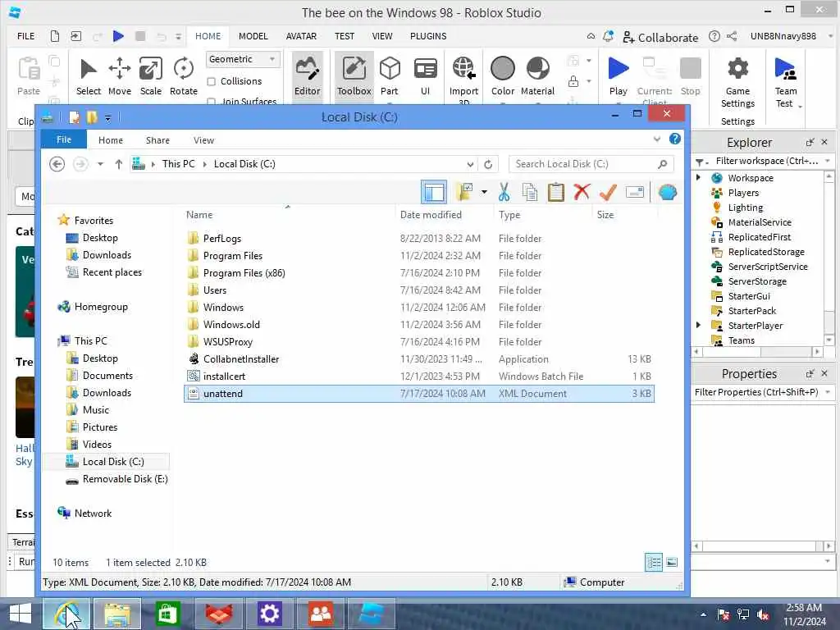This screenshot has width=840, height=630.
Task: Click the orange checkmark Properties icon
Action: (608, 192)
